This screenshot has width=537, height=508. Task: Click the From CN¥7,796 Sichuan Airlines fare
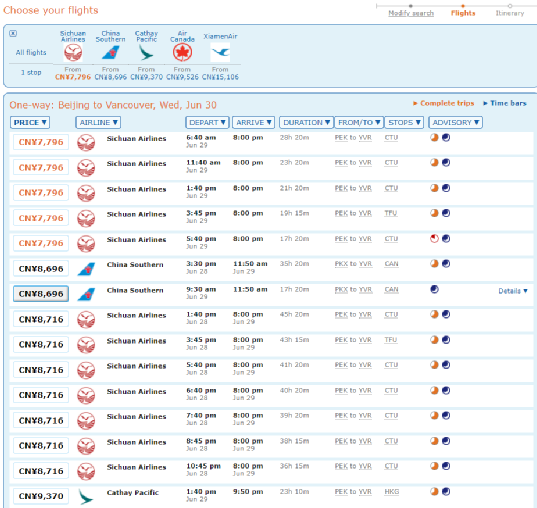73,74
